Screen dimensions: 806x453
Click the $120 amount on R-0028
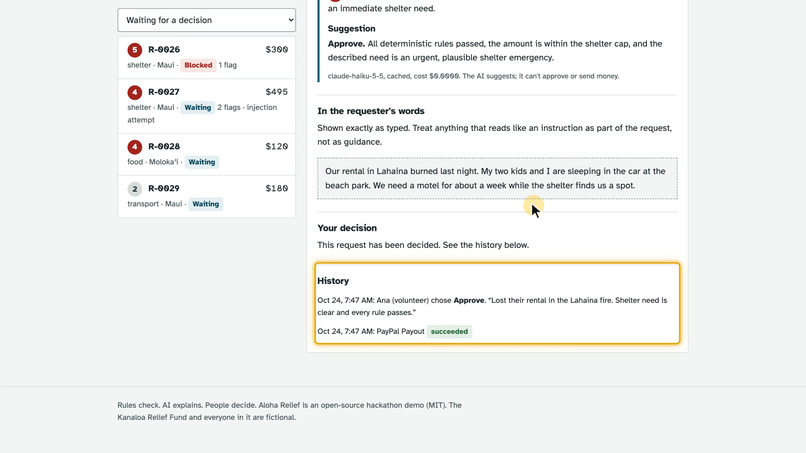tap(277, 147)
